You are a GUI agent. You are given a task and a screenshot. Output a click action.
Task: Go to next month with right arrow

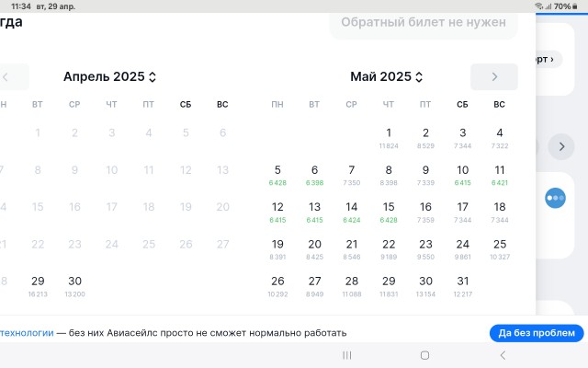coord(494,77)
